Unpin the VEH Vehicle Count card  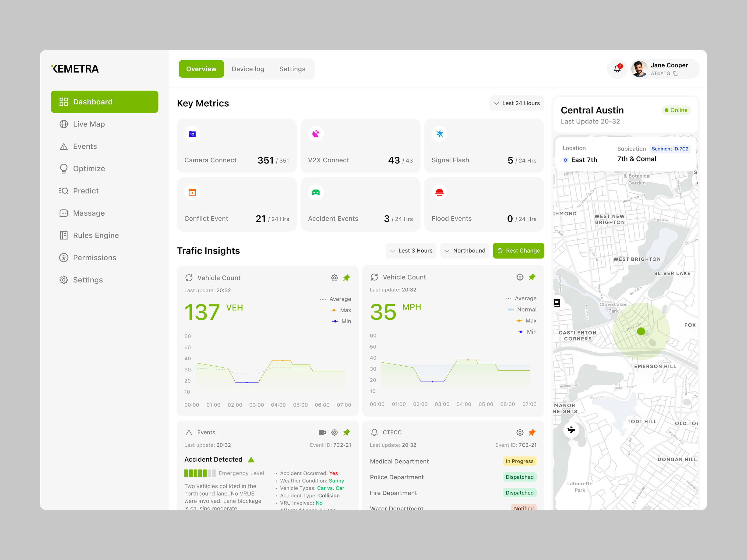click(x=346, y=278)
